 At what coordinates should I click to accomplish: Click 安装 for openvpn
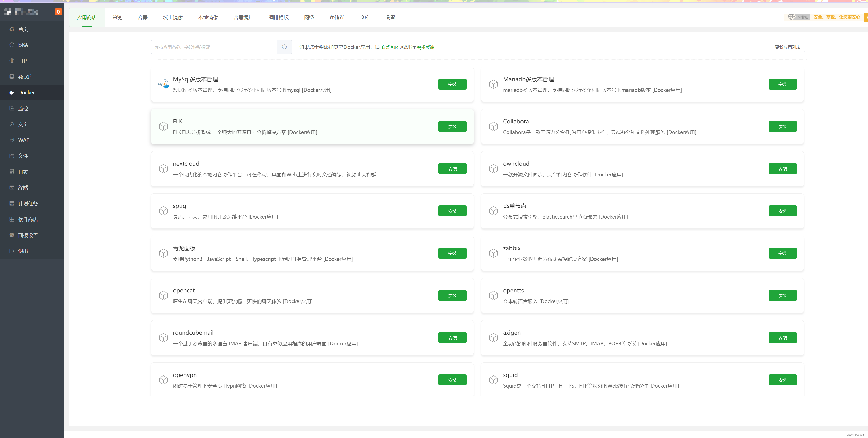click(452, 380)
